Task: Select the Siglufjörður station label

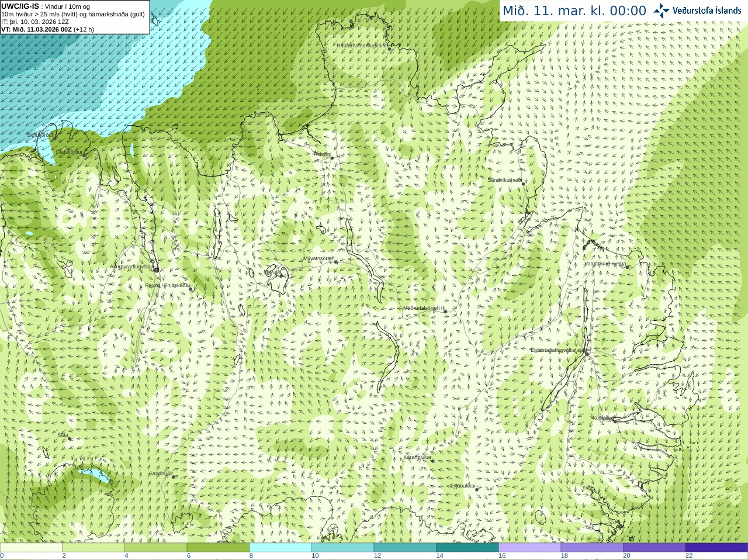Action: [x=40, y=135]
